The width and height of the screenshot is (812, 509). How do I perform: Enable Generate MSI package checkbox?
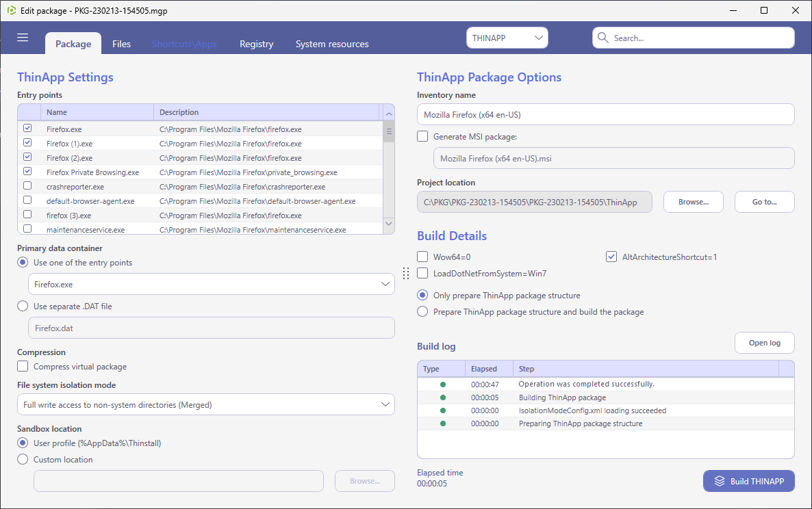[x=422, y=137]
